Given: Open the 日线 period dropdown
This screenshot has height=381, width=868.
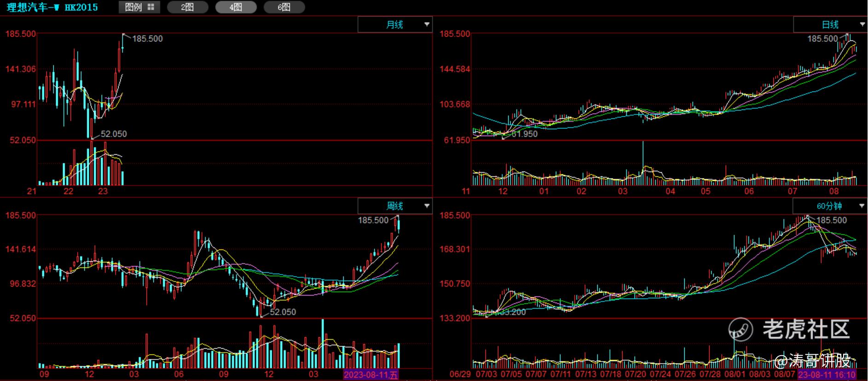Looking at the screenshot, I should click(x=830, y=24).
